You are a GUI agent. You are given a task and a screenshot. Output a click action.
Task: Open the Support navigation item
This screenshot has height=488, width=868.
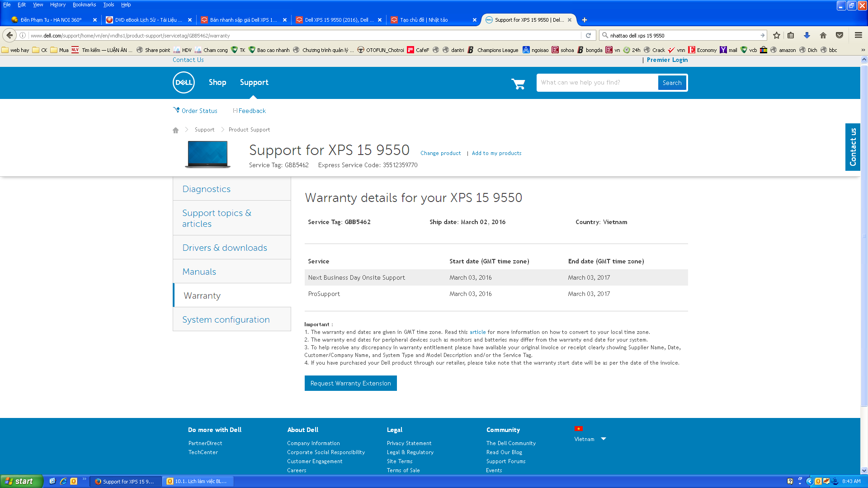coord(254,83)
